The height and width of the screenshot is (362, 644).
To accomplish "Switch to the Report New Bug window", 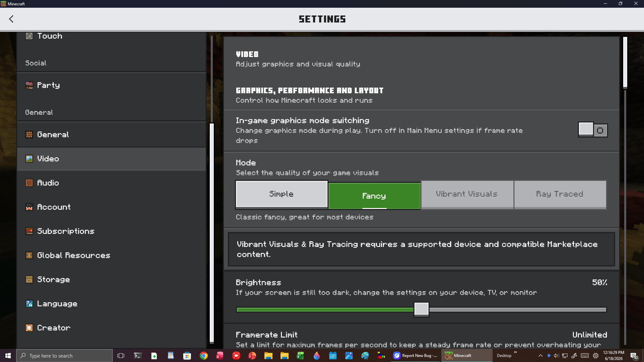I will (415, 356).
